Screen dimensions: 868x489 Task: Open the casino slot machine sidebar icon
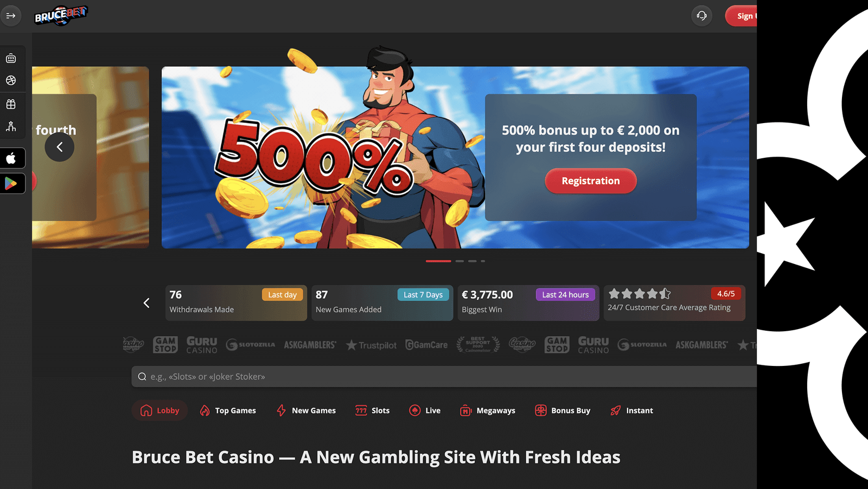[11, 58]
